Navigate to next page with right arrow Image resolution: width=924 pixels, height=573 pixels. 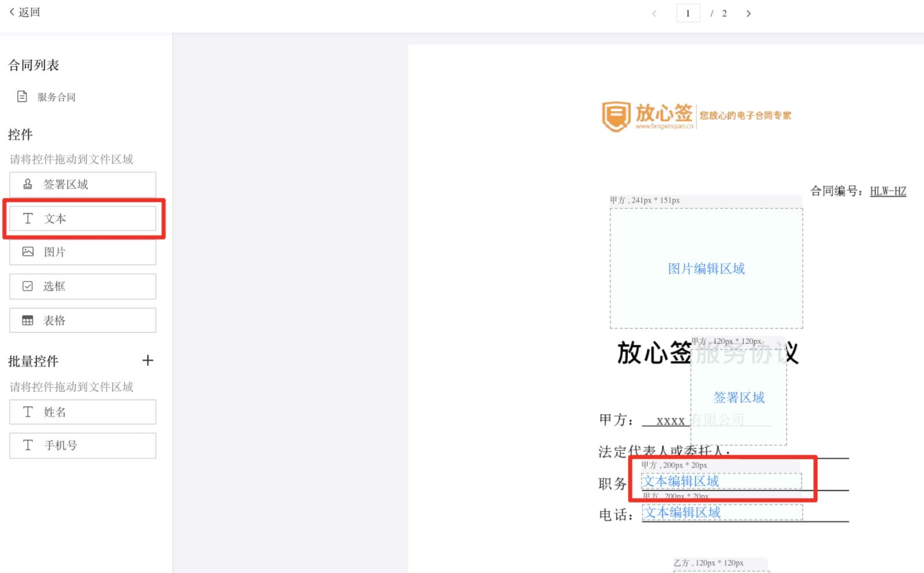point(748,13)
